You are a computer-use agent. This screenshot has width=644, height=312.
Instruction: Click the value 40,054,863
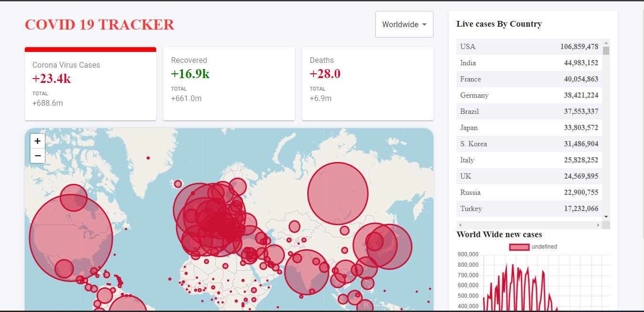581,79
